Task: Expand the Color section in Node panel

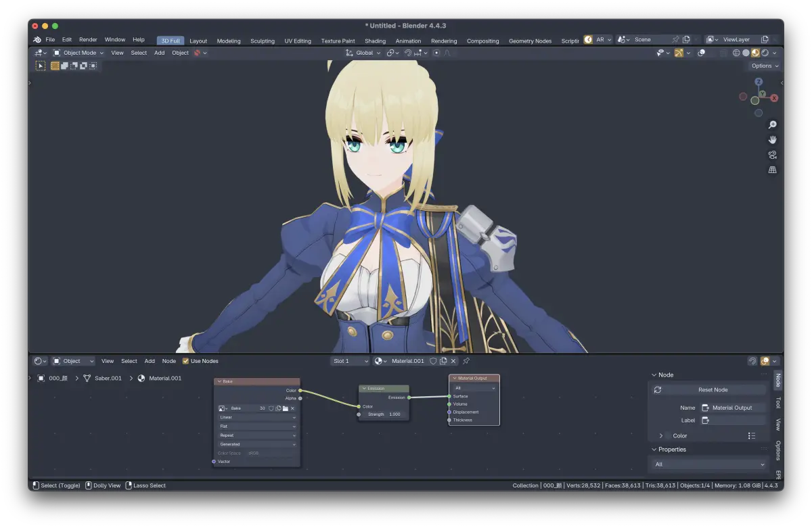Action: click(661, 436)
